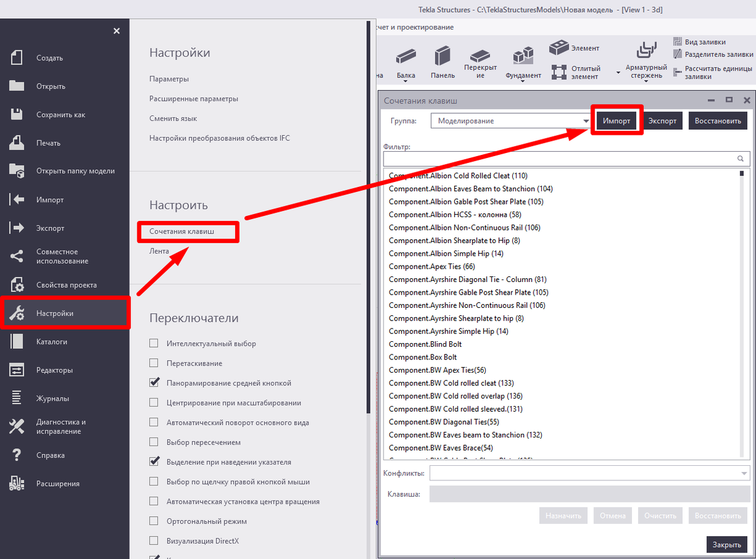Image resolution: width=756 pixels, height=559 pixels.
Task: Open the Конфликты dropdown
Action: (x=590, y=473)
